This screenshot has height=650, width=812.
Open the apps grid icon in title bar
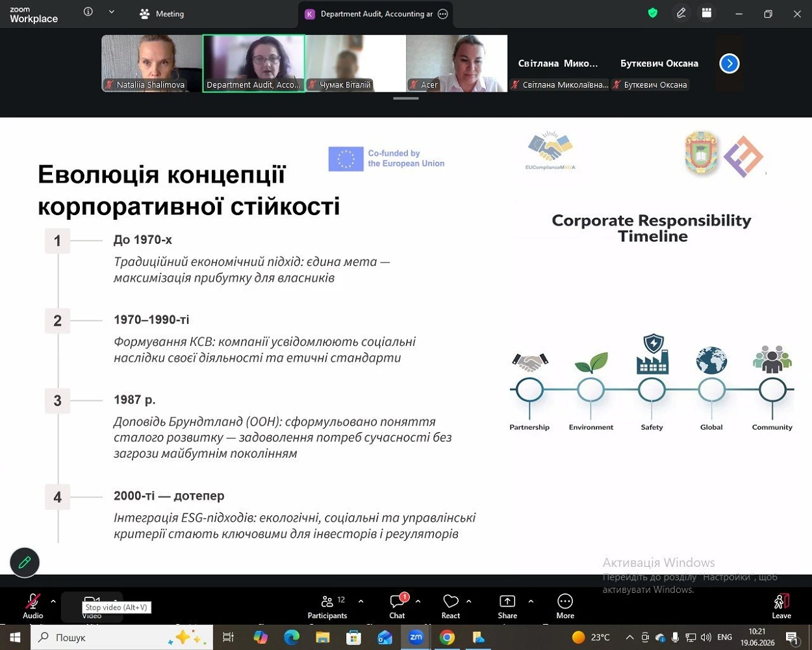pyautogui.click(x=707, y=13)
